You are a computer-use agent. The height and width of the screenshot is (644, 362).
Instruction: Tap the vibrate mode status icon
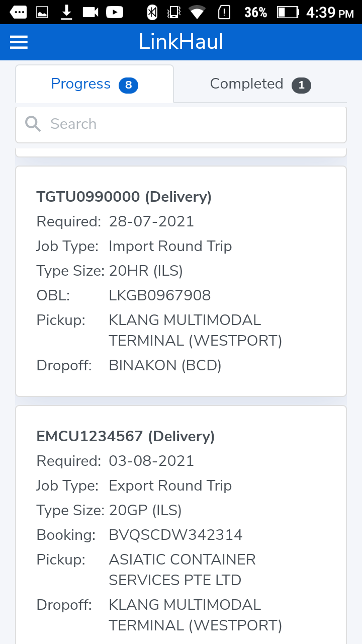point(174,12)
